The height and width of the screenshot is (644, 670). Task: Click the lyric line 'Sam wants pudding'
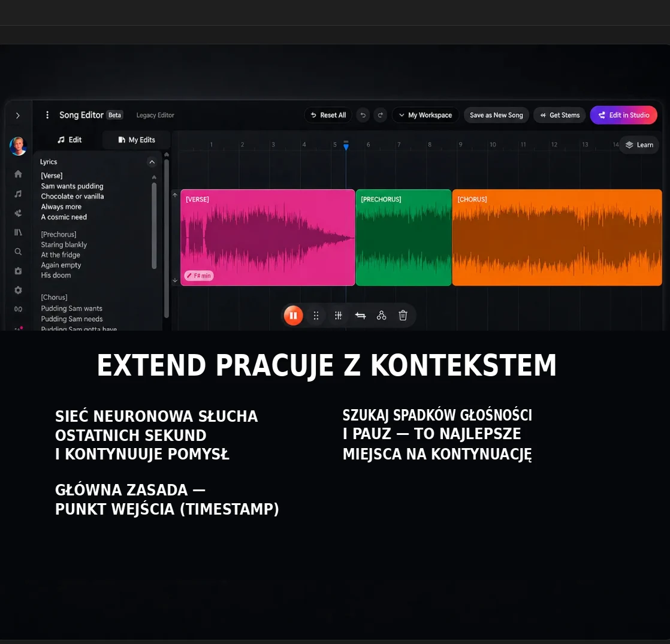coord(72,186)
